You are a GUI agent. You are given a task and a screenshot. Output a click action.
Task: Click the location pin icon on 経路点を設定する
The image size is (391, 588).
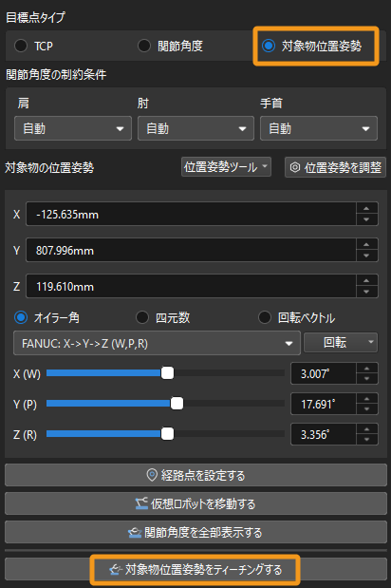pyautogui.click(x=152, y=475)
